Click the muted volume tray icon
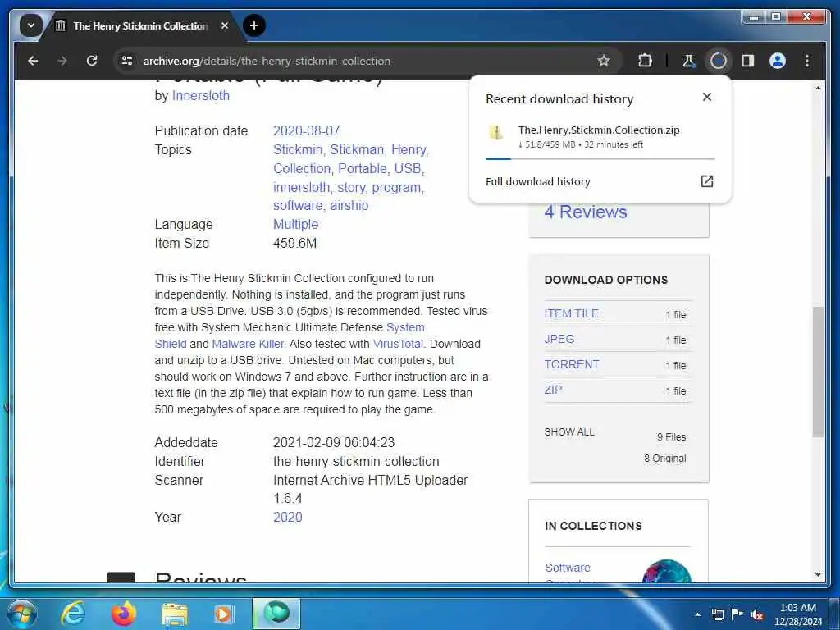Viewport: 840px width, 630px height. [x=757, y=614]
